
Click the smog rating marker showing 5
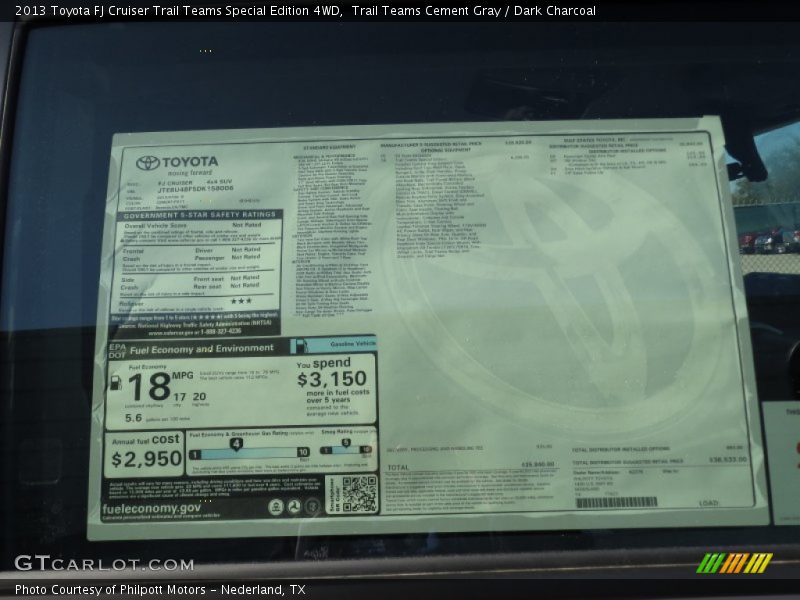point(346,443)
